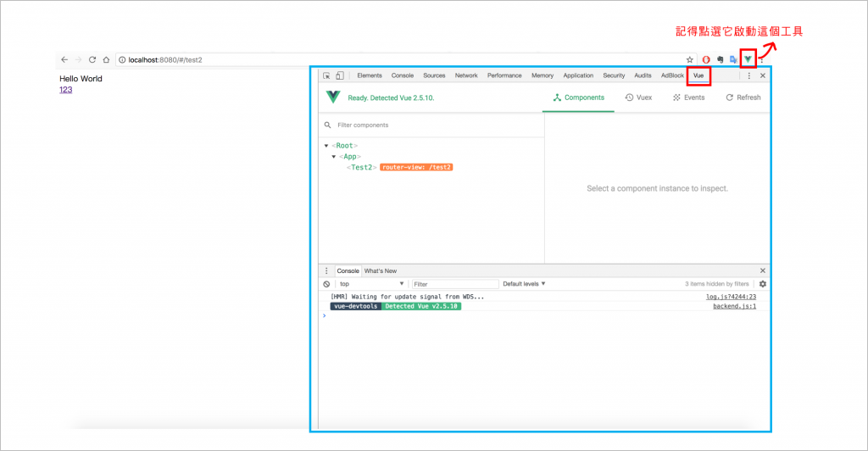Select the App component in the tree

(350, 157)
